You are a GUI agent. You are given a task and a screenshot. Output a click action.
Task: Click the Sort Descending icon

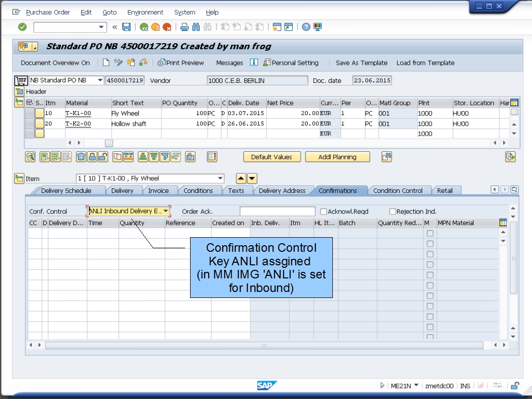coord(154,157)
